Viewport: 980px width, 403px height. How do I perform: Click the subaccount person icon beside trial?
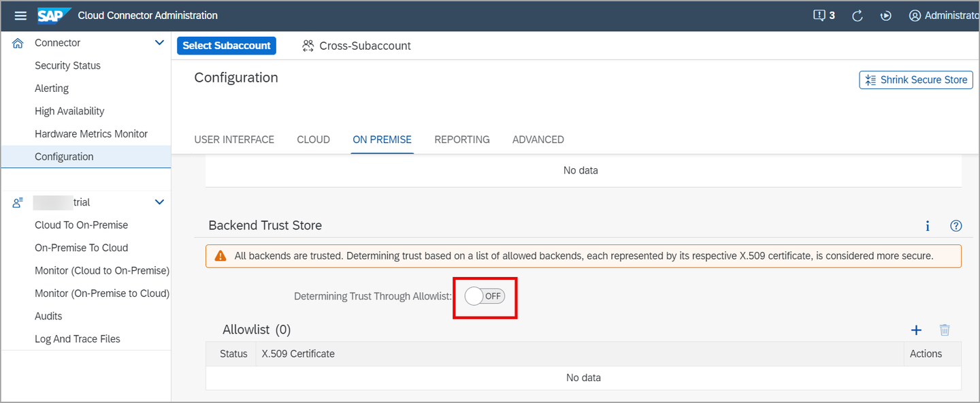point(18,202)
